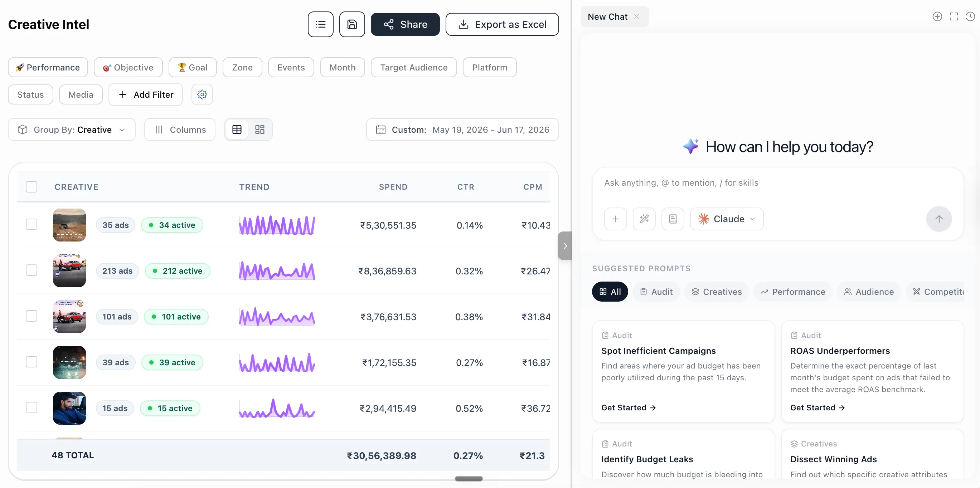
Task: Click Export as Excel button
Action: point(502,24)
